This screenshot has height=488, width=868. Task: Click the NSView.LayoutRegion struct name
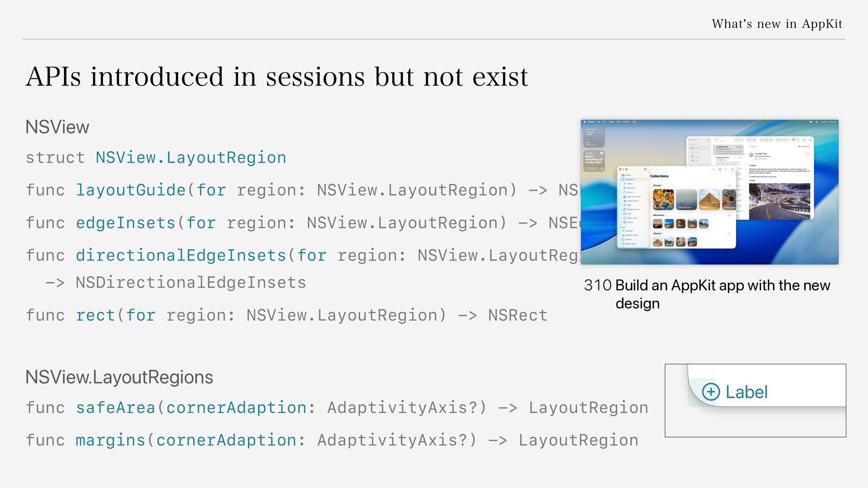coord(191,158)
